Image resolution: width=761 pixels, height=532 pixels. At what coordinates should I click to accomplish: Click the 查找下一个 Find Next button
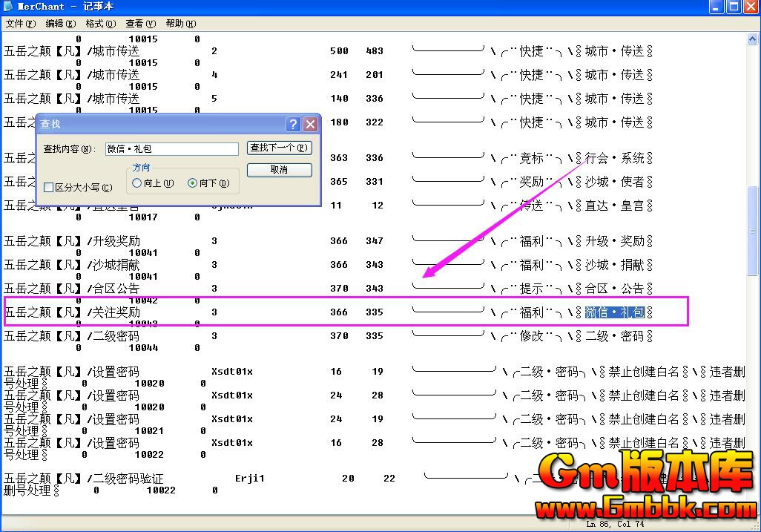tap(279, 148)
